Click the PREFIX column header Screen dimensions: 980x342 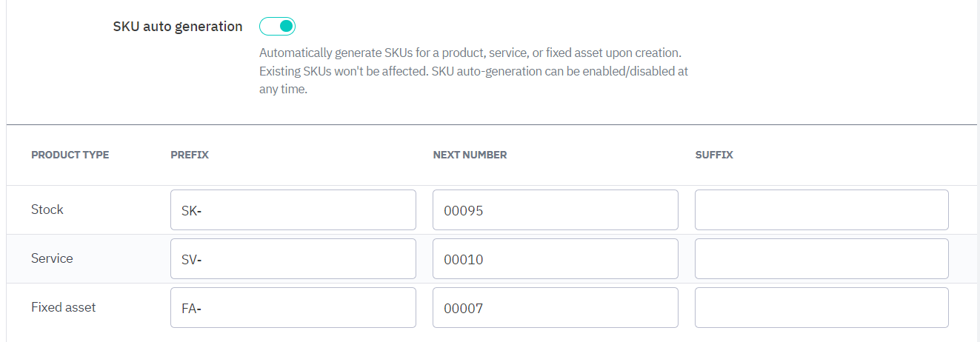coord(190,155)
